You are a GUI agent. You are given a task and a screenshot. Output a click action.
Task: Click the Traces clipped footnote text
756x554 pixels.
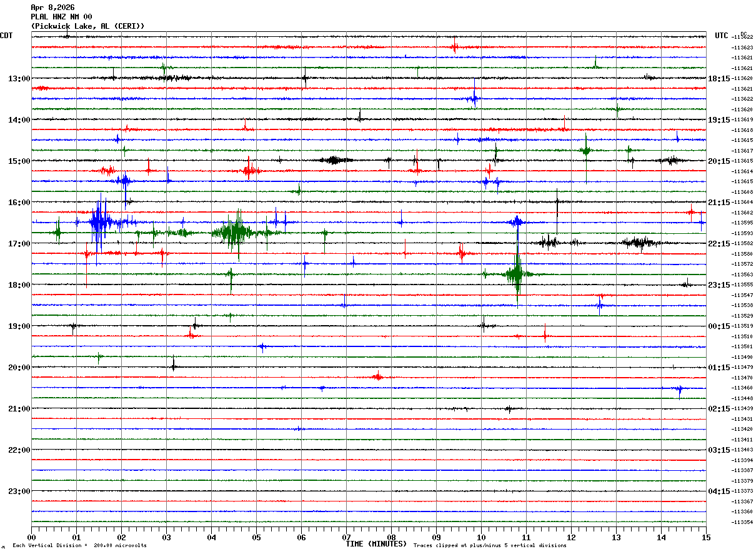pos(490,546)
